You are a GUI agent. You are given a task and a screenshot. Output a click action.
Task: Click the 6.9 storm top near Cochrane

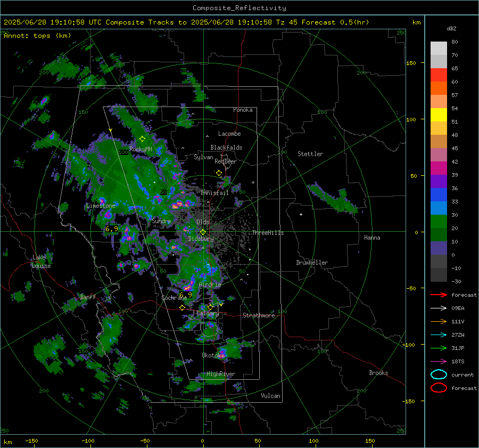pos(186,295)
